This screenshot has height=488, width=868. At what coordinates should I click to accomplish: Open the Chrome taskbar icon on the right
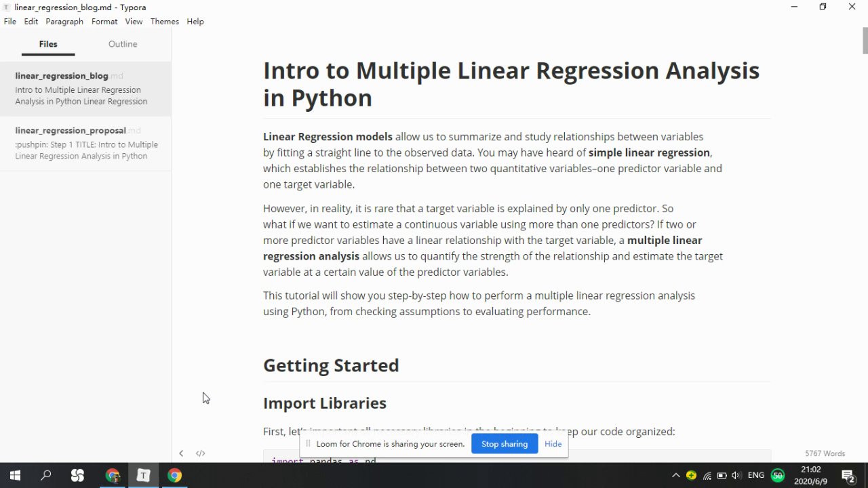175,475
